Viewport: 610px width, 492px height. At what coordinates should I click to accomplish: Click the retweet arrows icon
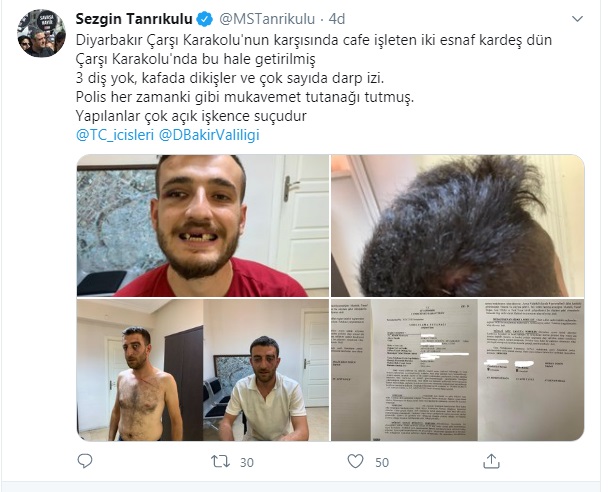coord(220,462)
